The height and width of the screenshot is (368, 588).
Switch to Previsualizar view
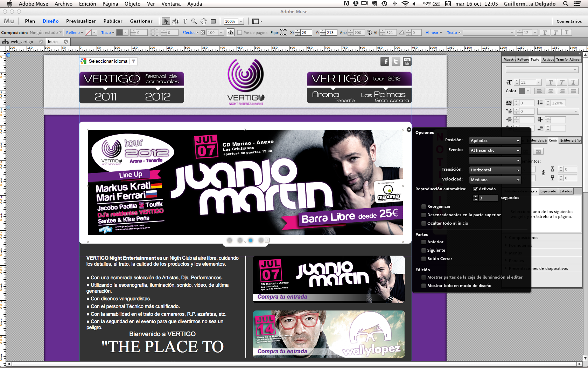[81, 21]
